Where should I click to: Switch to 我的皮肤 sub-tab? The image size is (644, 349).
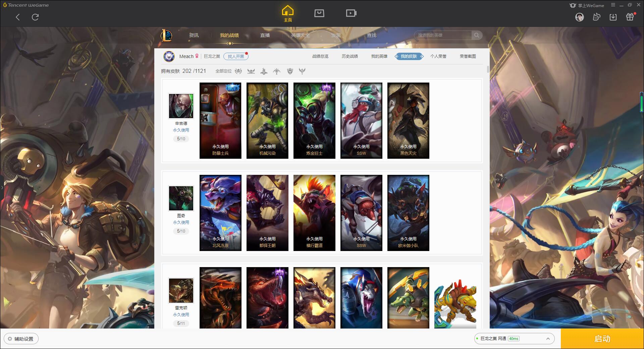pyautogui.click(x=409, y=56)
